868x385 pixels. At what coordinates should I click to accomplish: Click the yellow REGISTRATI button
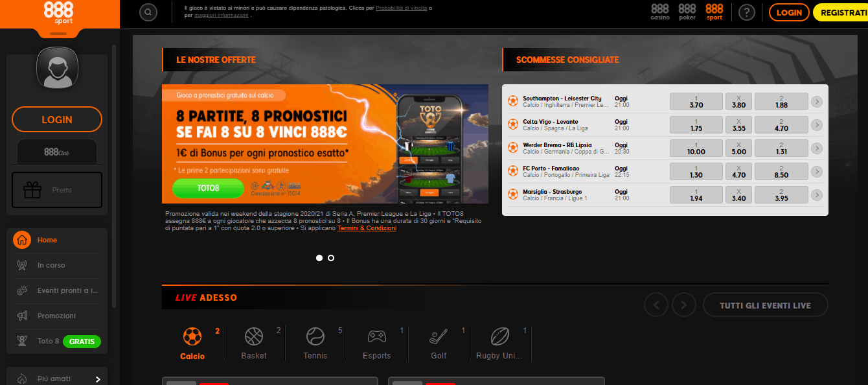tap(841, 12)
